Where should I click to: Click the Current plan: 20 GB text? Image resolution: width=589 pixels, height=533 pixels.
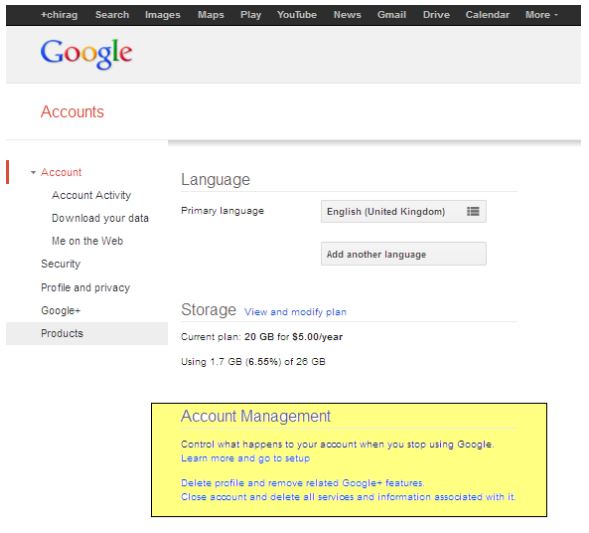tap(262, 337)
